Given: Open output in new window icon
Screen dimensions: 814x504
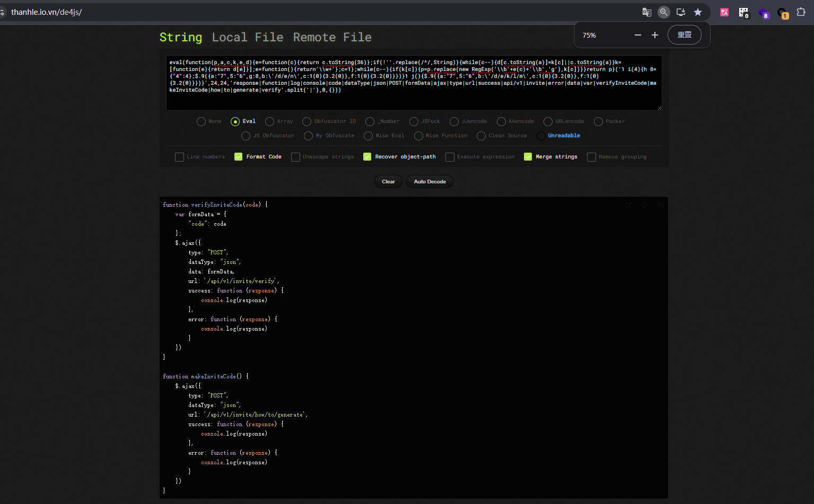Looking at the screenshot, I should pos(628,205).
